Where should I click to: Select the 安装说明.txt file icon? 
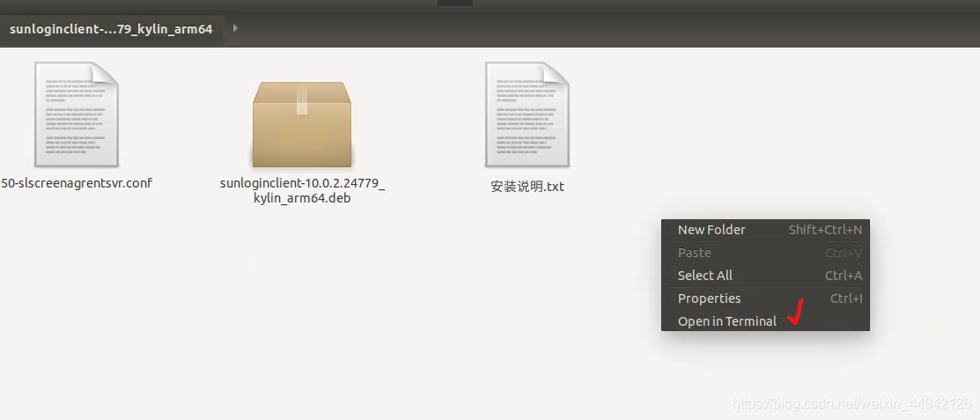coord(527,114)
